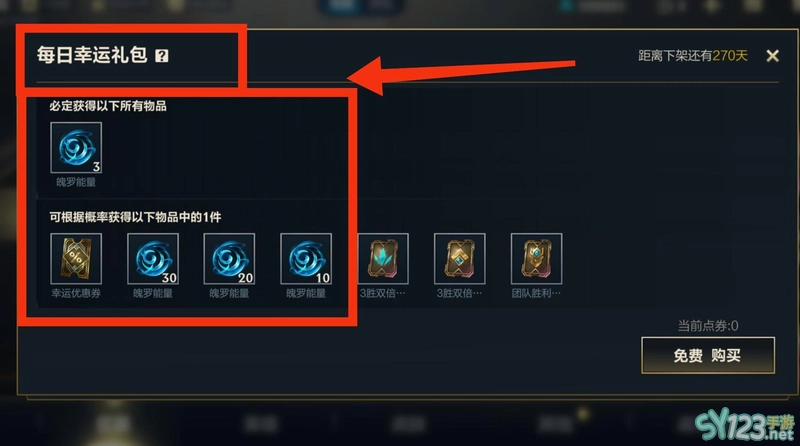Click the 免费 购买 button
This screenshot has height=446, width=800.
coord(708,355)
